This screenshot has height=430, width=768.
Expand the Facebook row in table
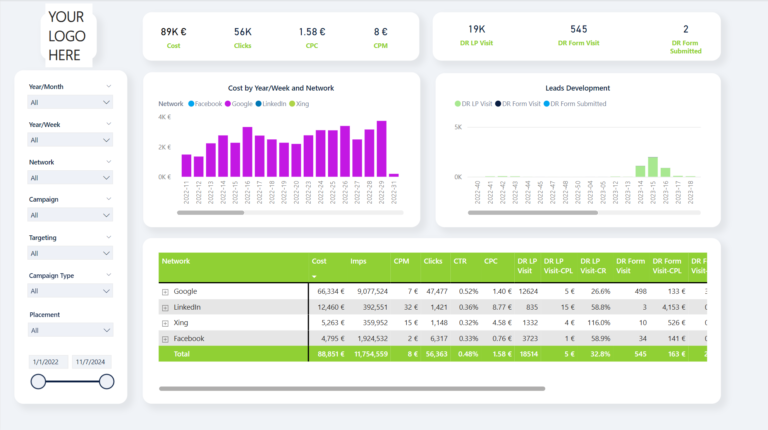tap(165, 339)
